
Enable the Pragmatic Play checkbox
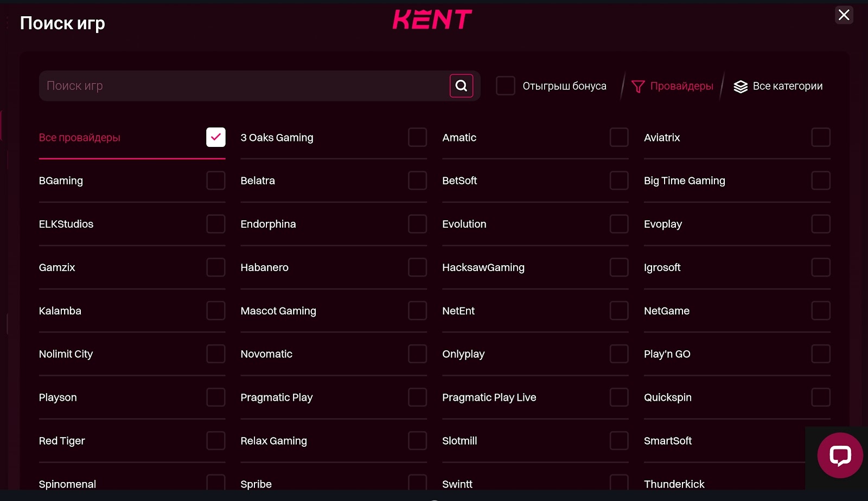[417, 397]
